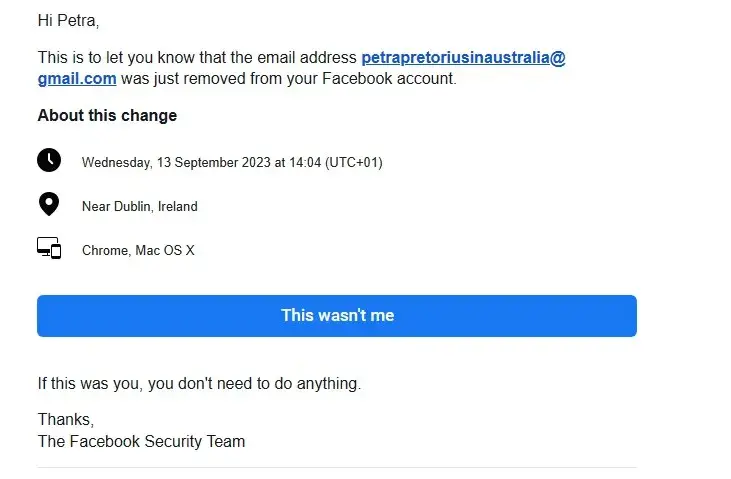
Task: Select the "About this change" heading
Action: (107, 115)
